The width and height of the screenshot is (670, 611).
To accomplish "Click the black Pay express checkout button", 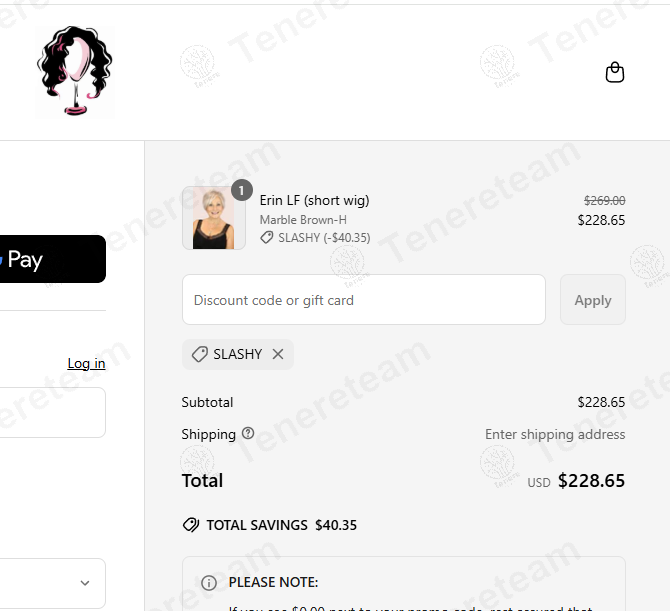I will [50, 260].
